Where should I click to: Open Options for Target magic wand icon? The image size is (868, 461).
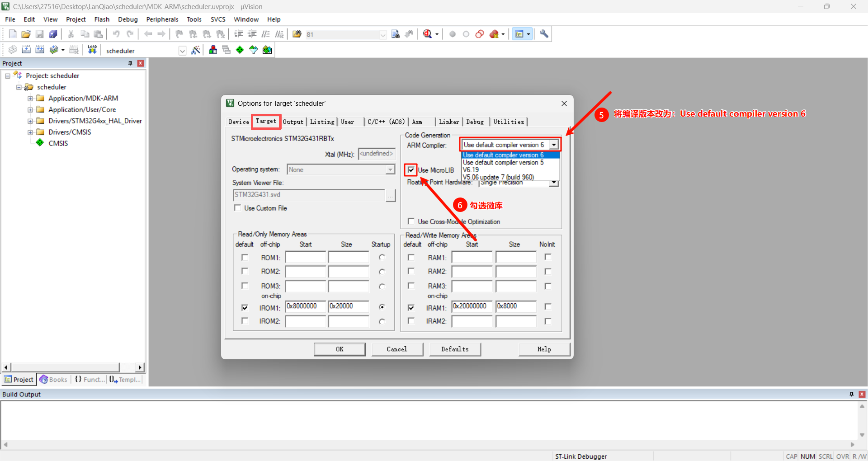[x=196, y=50]
